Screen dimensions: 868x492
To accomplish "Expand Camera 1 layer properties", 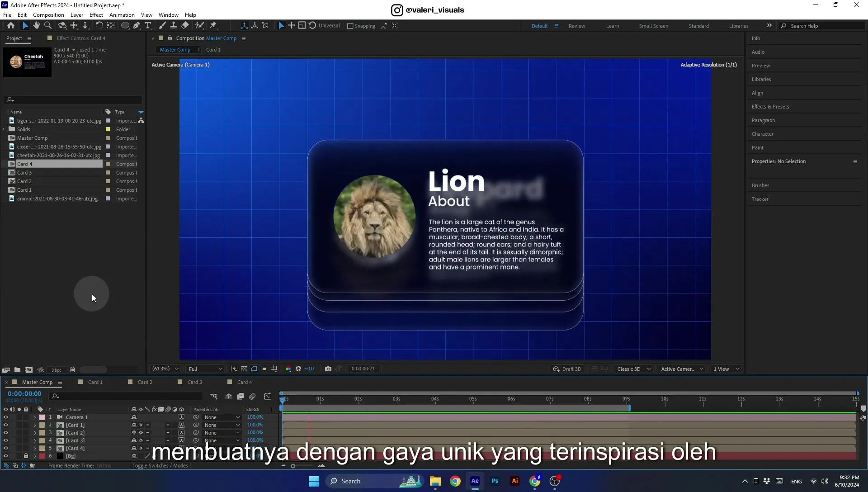I will [35, 417].
